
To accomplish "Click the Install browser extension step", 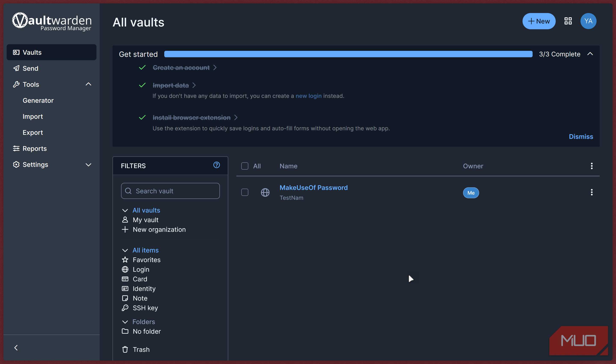I will coord(191,117).
